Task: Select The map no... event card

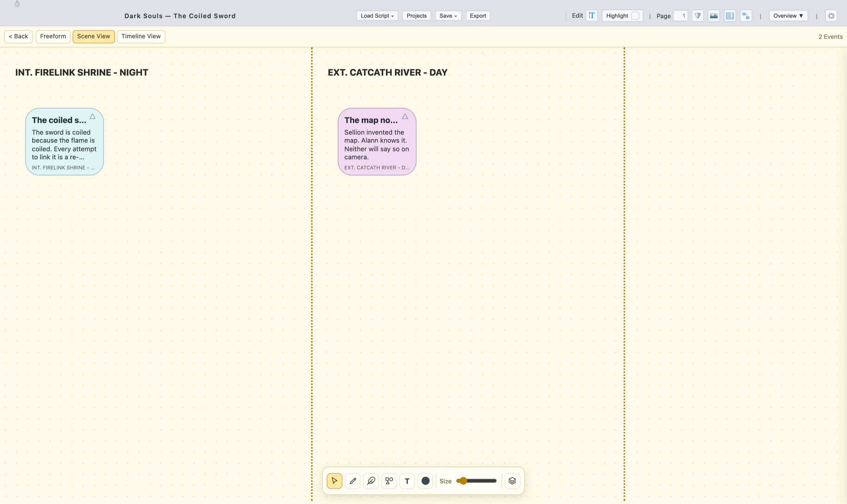Action: 377,142
